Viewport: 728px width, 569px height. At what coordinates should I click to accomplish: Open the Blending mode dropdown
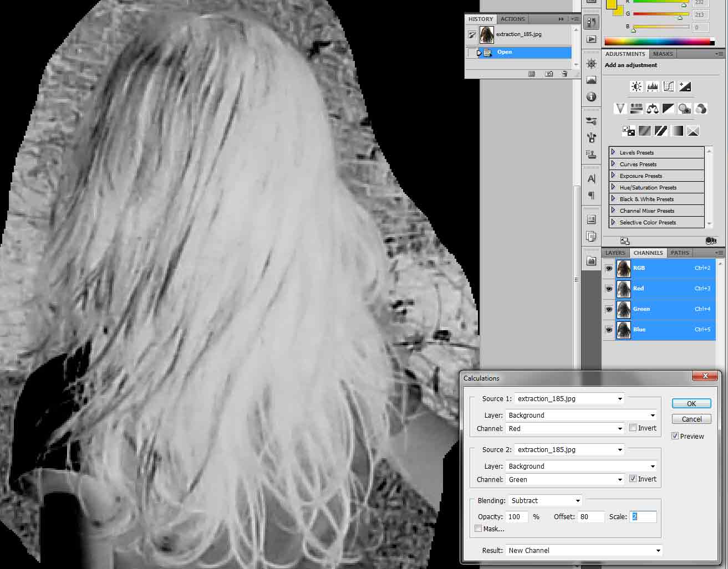pos(545,500)
